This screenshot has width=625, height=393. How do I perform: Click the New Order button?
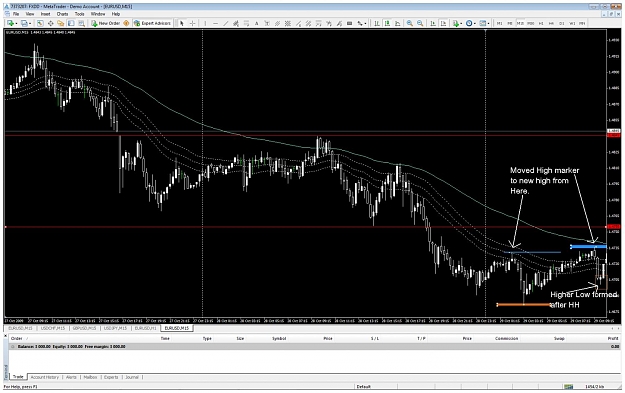coord(106,24)
